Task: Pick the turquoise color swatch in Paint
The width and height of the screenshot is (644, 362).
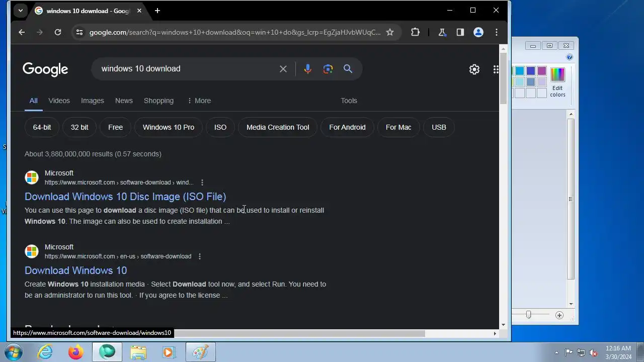Action: tap(520, 71)
